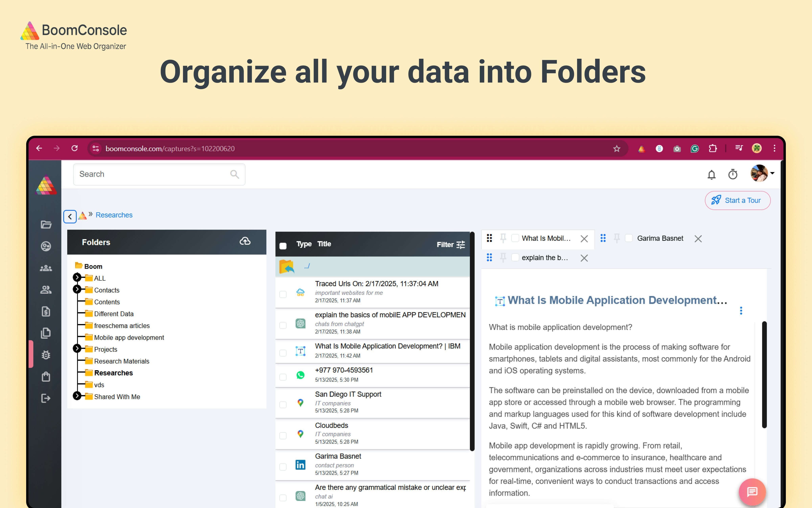Bookmark this page with the star icon
This screenshot has height=508, width=812.
pyautogui.click(x=616, y=148)
